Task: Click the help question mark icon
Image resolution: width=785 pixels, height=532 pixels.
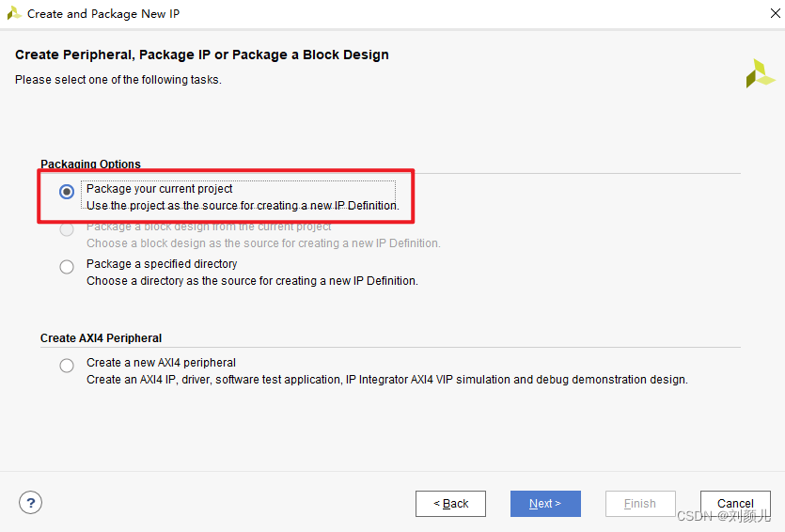Action: pos(30,503)
